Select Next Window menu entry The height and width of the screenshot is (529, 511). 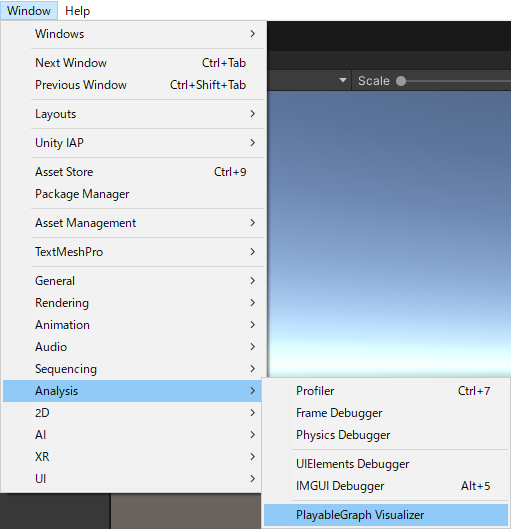pos(133,63)
